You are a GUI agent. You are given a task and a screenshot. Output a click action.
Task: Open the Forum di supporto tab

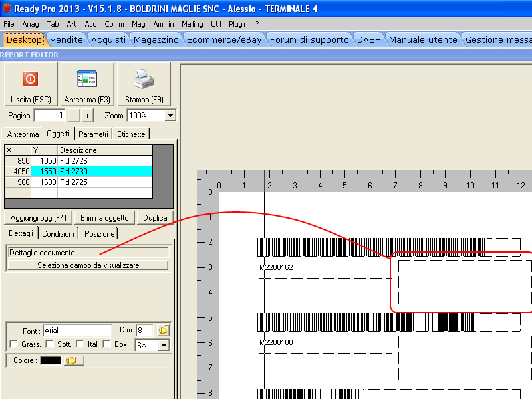click(x=309, y=40)
